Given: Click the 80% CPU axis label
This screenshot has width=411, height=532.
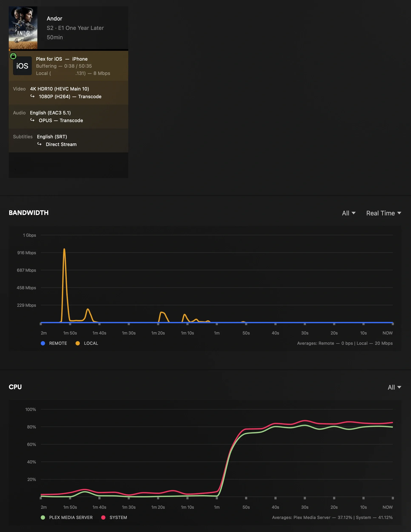Looking at the screenshot, I should tap(32, 427).
